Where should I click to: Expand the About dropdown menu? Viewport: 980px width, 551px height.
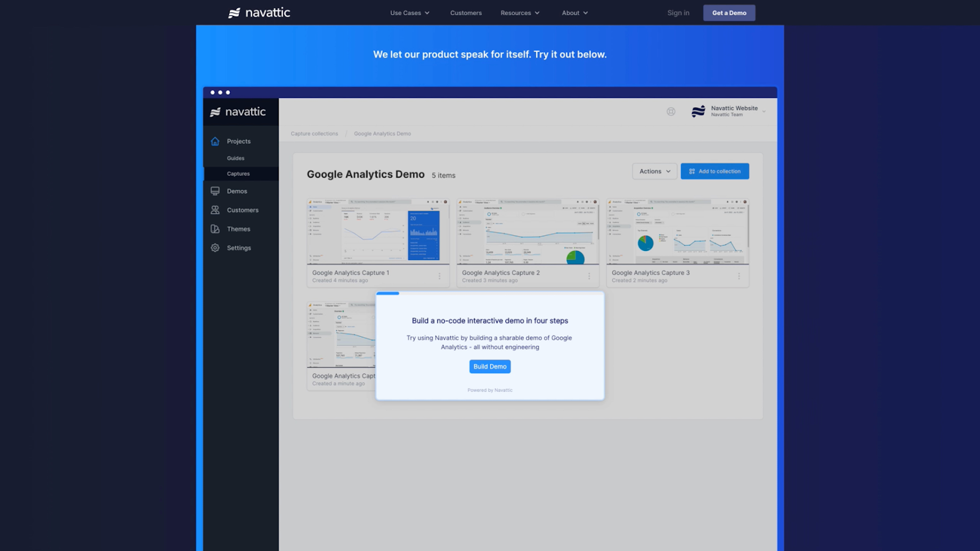point(575,13)
